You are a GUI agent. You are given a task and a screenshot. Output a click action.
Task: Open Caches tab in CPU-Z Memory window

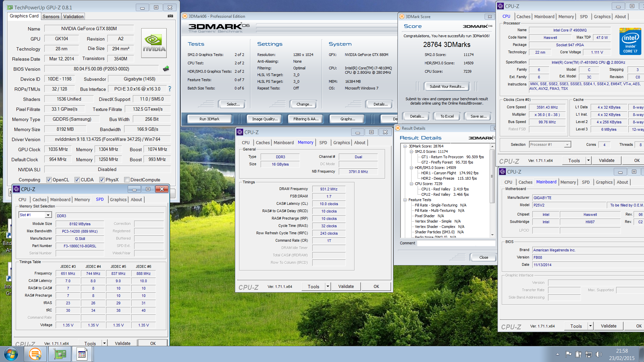263,142
